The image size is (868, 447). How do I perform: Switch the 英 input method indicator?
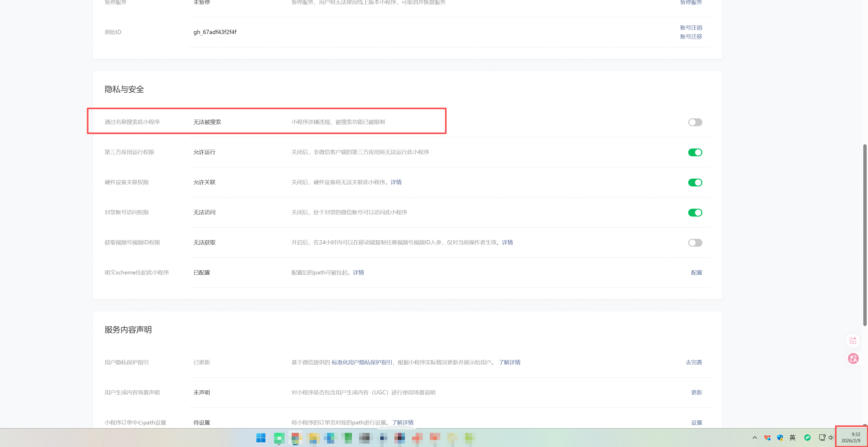point(792,438)
